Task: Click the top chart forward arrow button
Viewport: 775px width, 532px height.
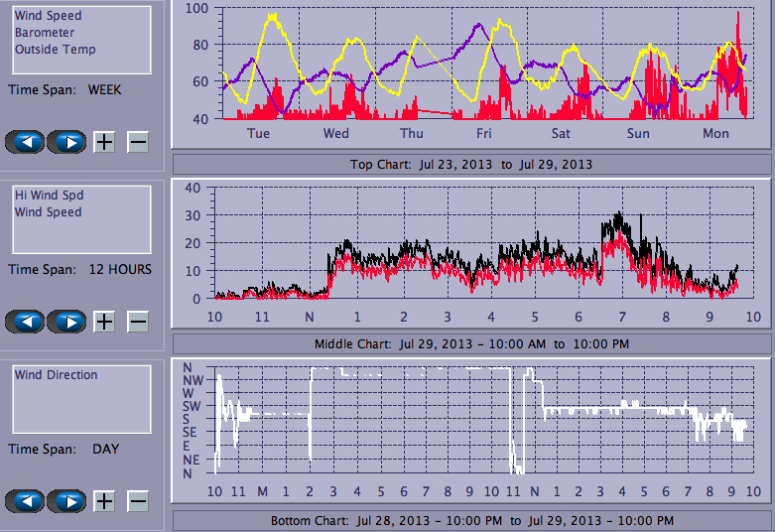Action: coord(67,142)
